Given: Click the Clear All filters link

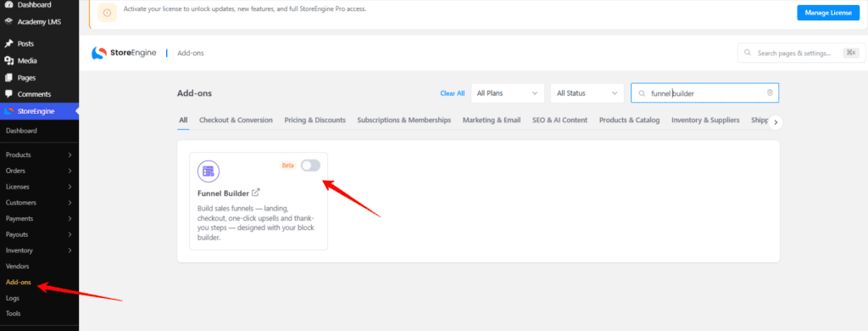Looking at the screenshot, I should pyautogui.click(x=453, y=93).
